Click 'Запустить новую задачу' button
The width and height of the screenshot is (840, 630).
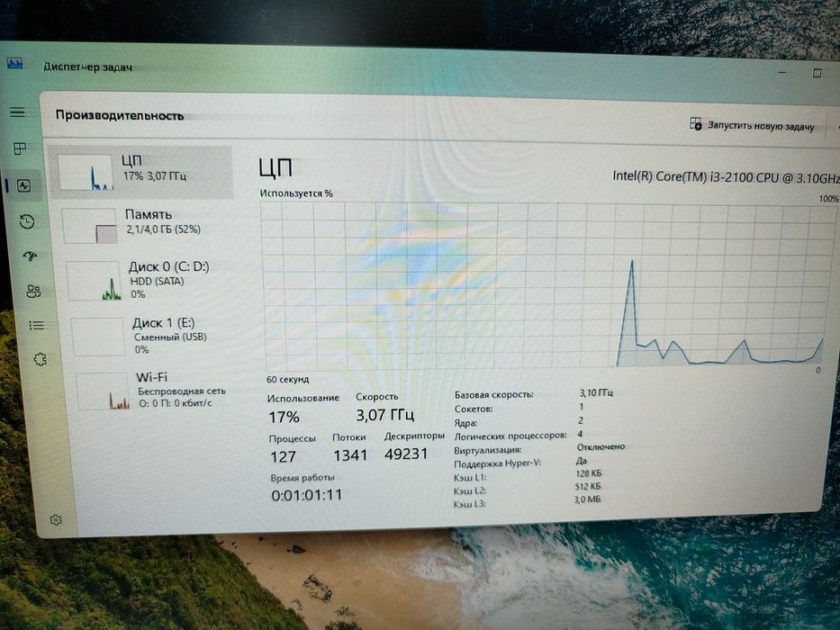pos(752,125)
